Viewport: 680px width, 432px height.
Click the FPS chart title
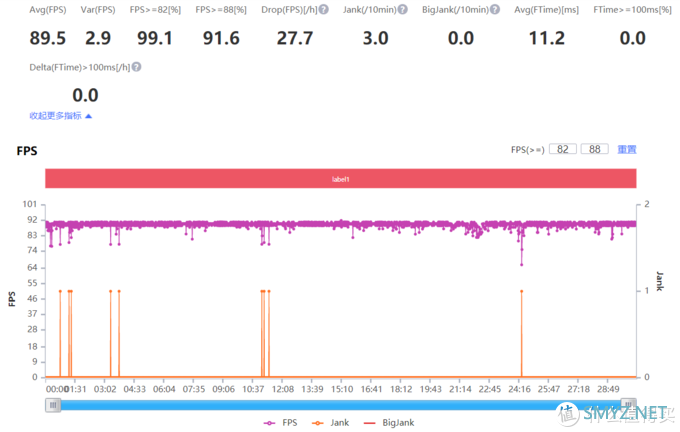27,151
